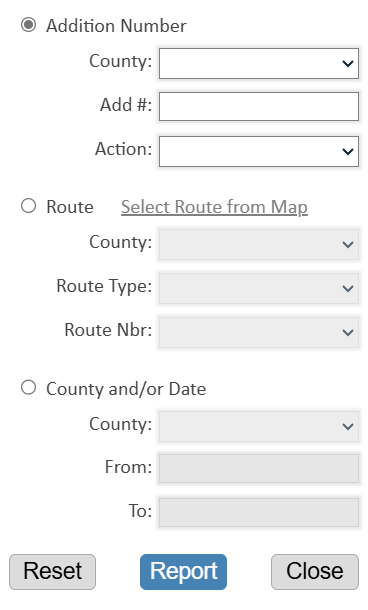Click chevron arrow of Addition Number County

pyautogui.click(x=347, y=63)
